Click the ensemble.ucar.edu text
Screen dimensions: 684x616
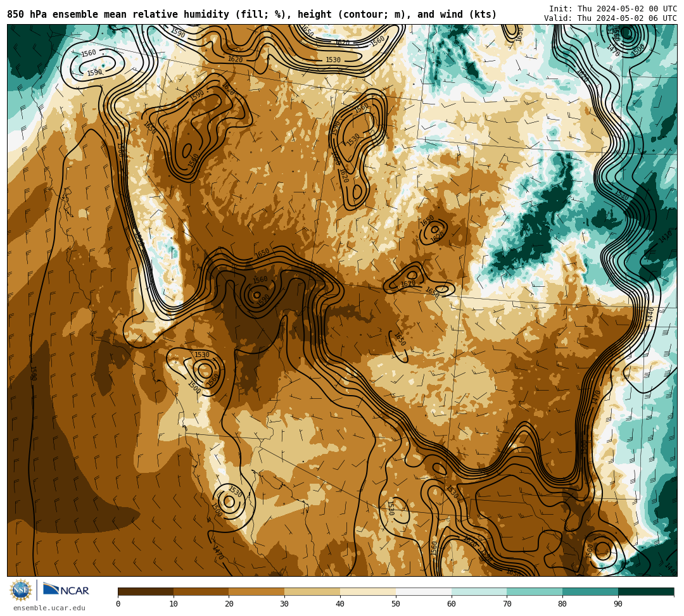pyautogui.click(x=49, y=608)
